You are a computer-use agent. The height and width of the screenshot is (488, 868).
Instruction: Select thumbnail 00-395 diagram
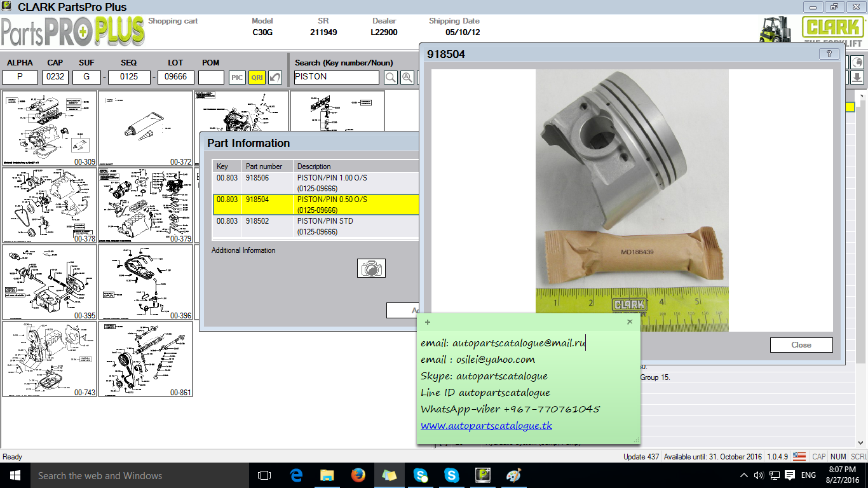click(x=50, y=282)
